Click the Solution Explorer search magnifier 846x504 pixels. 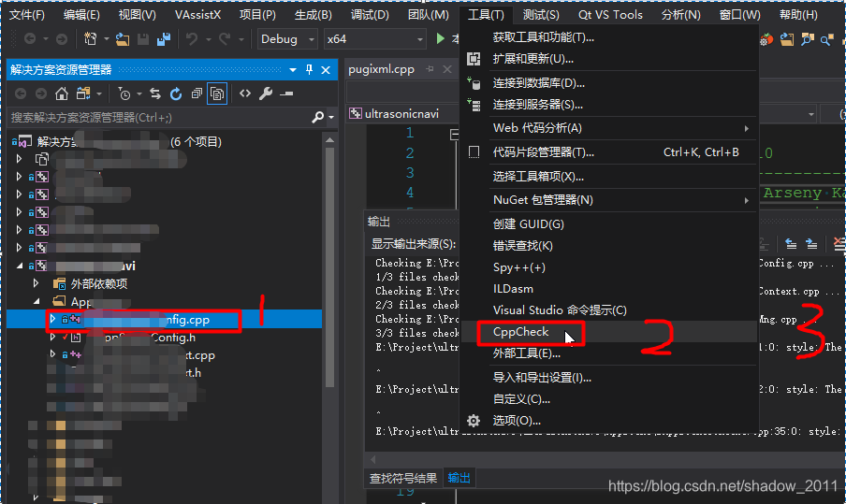tap(318, 117)
